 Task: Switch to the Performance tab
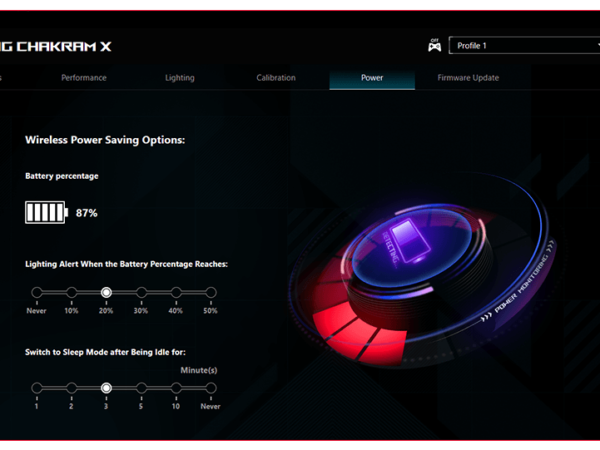point(84,78)
